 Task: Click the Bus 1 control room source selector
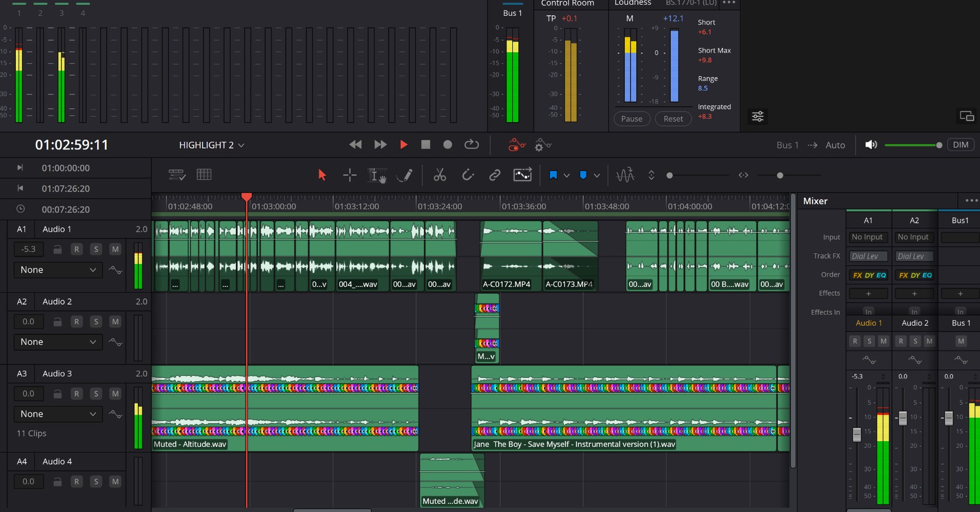point(787,145)
